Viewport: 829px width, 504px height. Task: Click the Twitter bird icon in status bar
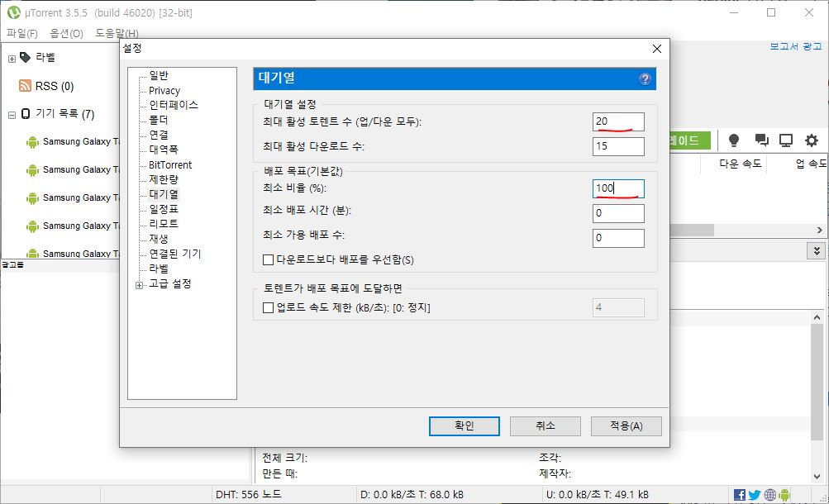(755, 495)
